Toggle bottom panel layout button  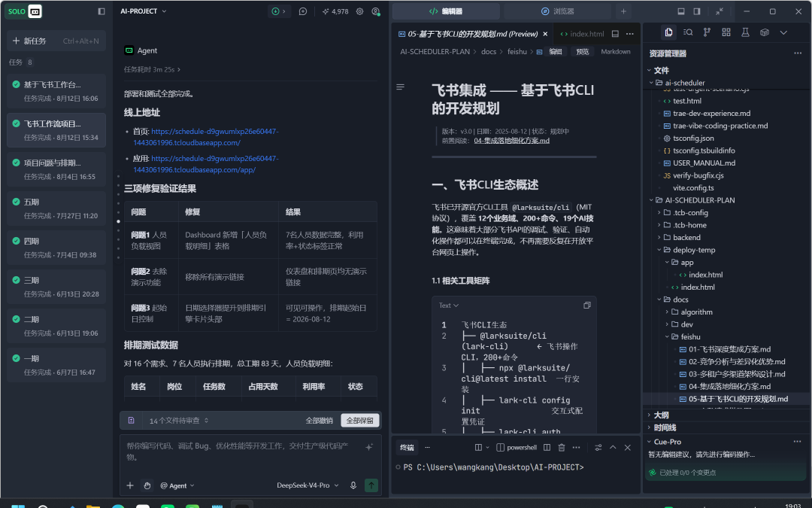tap(681, 11)
